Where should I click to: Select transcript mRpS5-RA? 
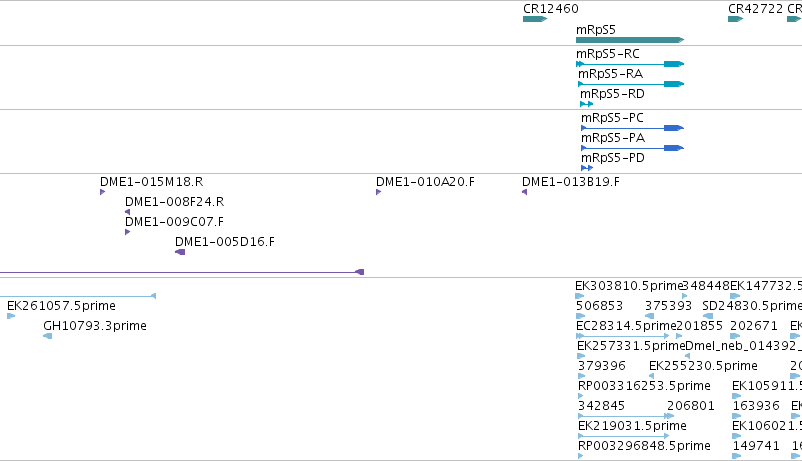pos(631,84)
